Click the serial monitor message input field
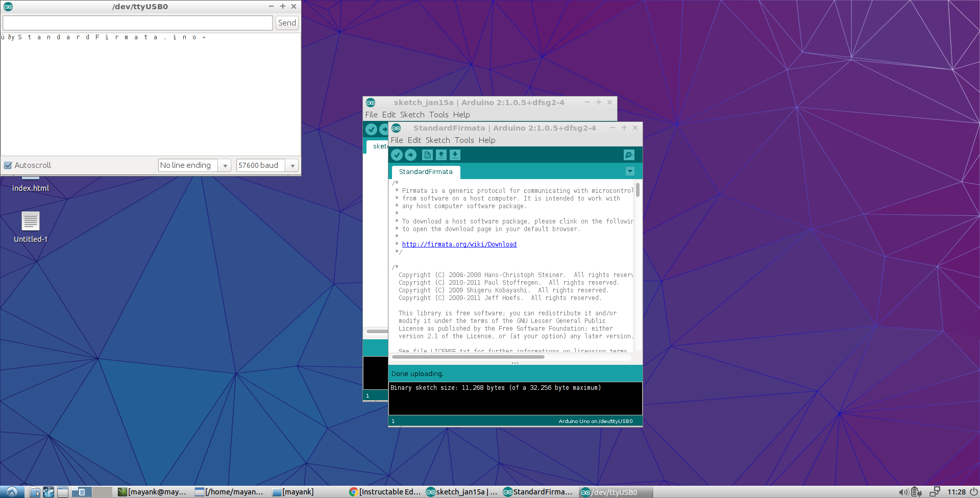This screenshot has height=498, width=980. click(137, 22)
